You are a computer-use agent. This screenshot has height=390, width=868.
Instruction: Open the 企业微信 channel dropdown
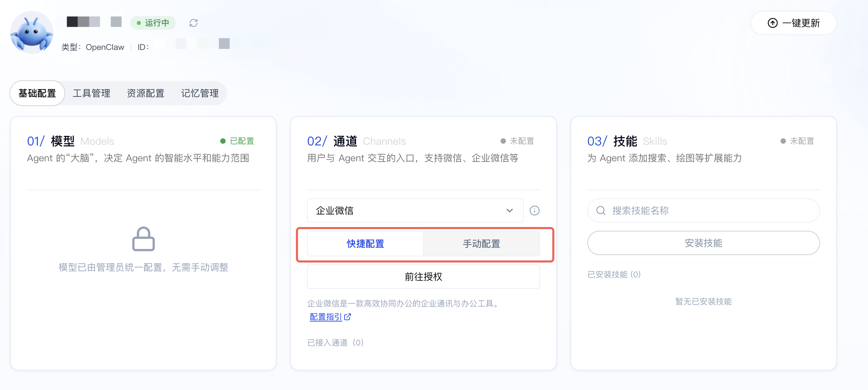click(x=415, y=211)
